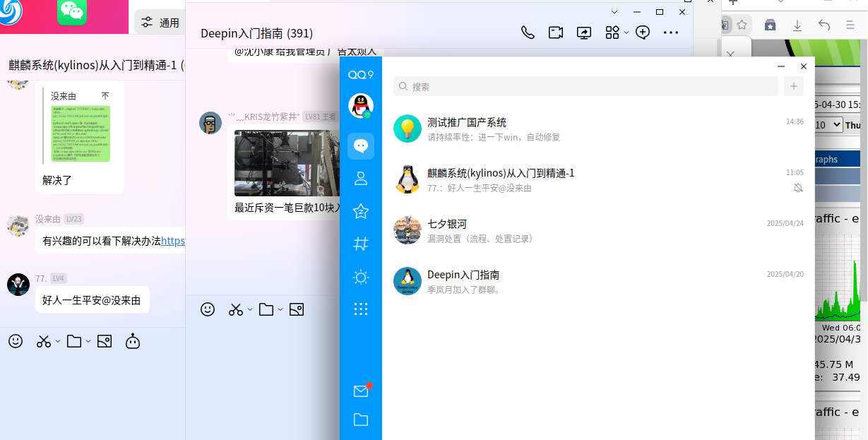Viewport: 868px width, 440px height.
Task: Open the group apps grid in Deepin chat header
Action: [612, 32]
